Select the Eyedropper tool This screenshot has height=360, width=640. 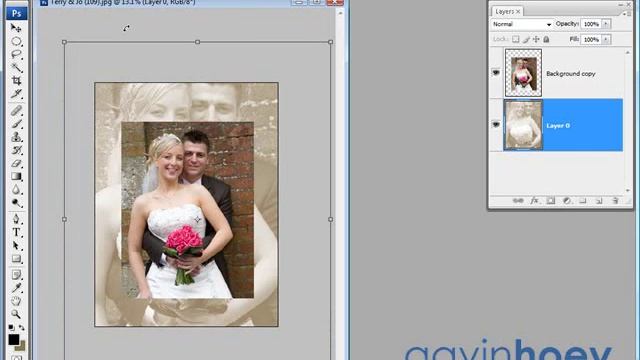coord(16,288)
